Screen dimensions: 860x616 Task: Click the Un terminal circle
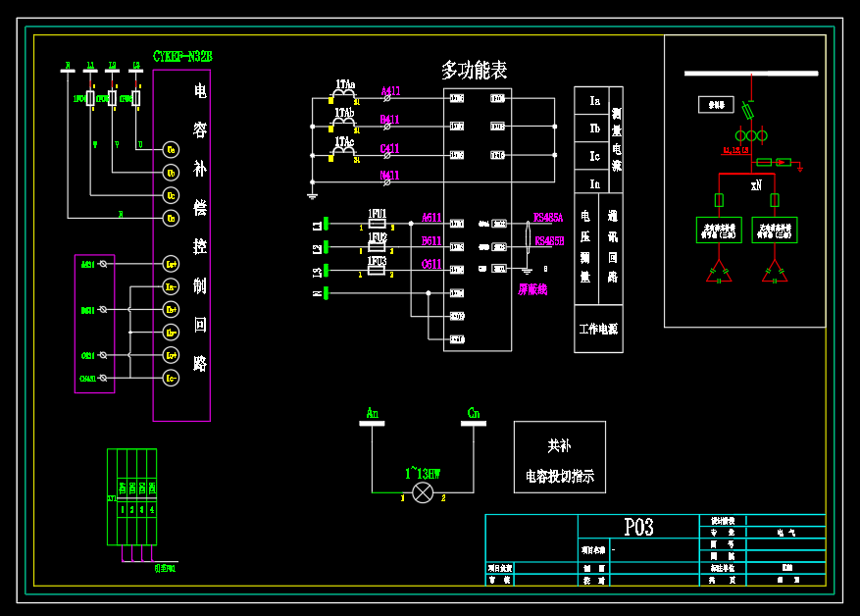[172, 219]
